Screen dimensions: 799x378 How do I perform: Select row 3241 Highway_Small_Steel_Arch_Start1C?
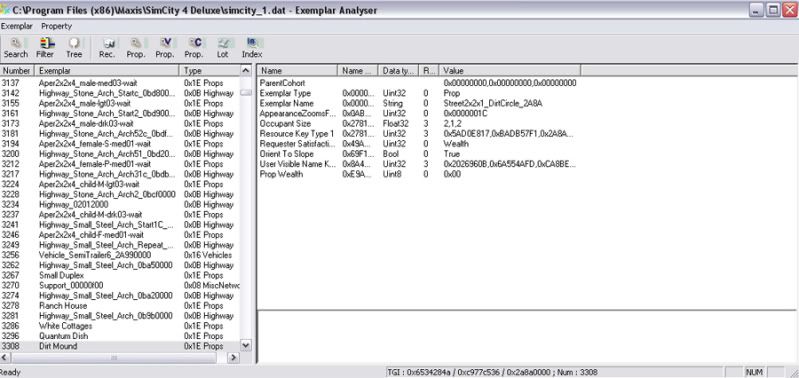tap(120, 225)
